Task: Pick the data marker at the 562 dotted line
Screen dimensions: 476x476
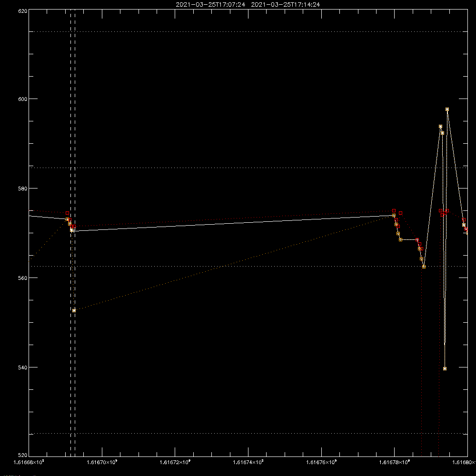Action: pos(424,267)
